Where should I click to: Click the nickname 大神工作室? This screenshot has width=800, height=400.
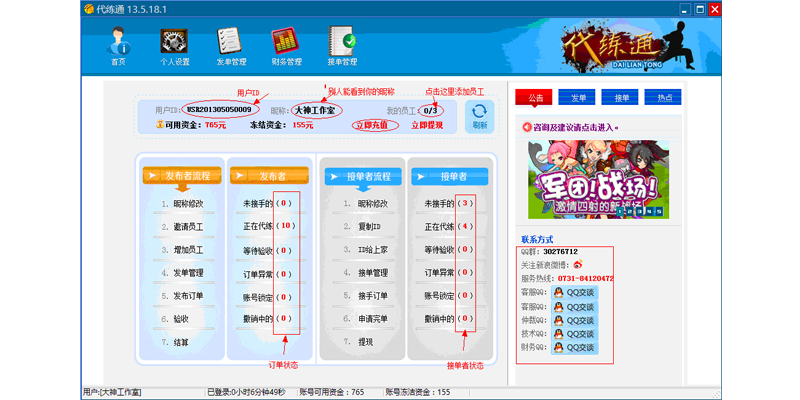click(x=313, y=110)
